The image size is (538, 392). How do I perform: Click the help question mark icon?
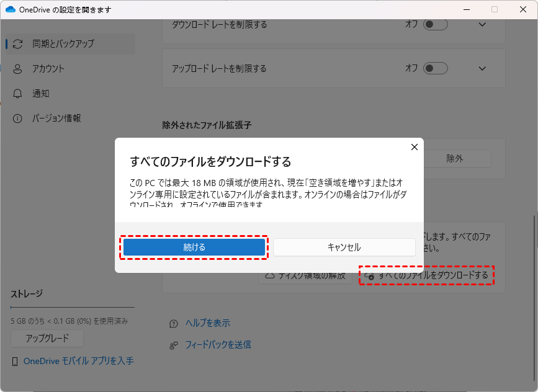click(x=174, y=324)
